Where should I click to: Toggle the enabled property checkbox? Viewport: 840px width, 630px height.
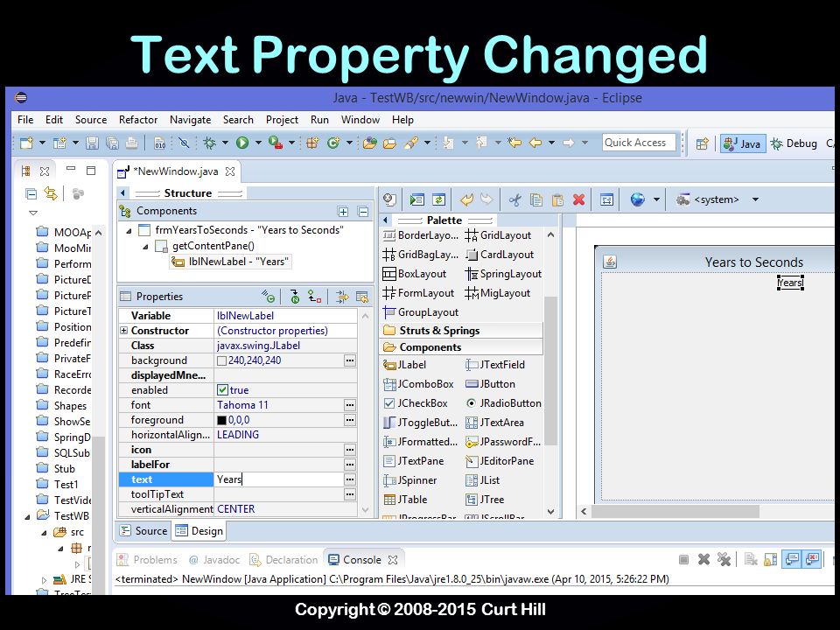222,390
